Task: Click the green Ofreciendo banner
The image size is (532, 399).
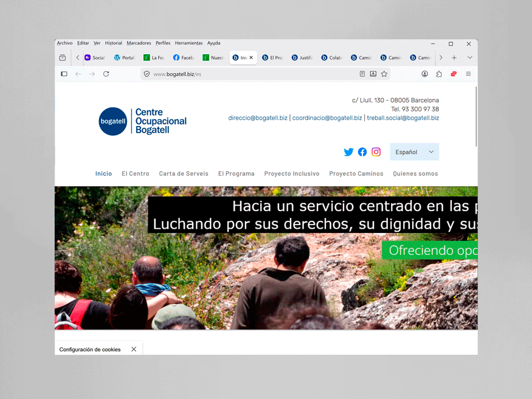Action: [x=430, y=251]
